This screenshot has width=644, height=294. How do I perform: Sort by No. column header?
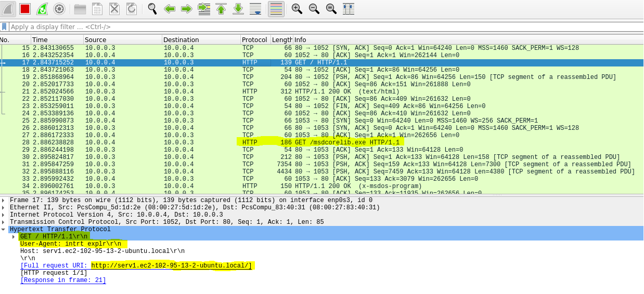(15, 39)
